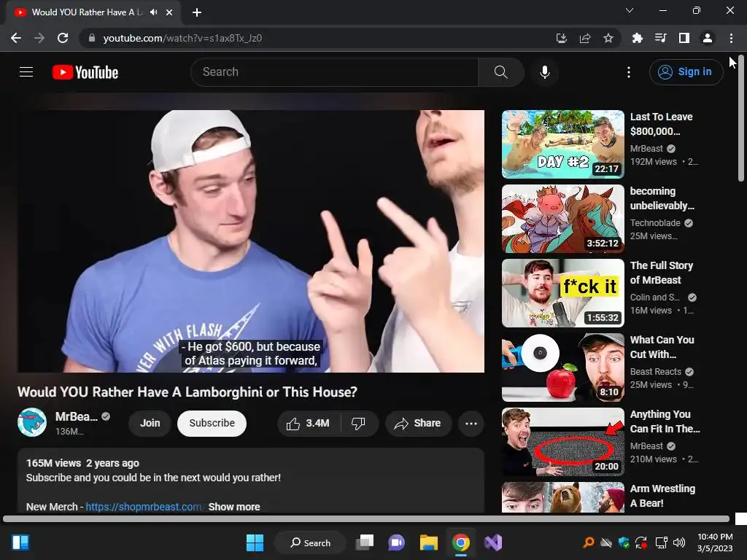Click the Beast Reacts channel name

(656, 371)
